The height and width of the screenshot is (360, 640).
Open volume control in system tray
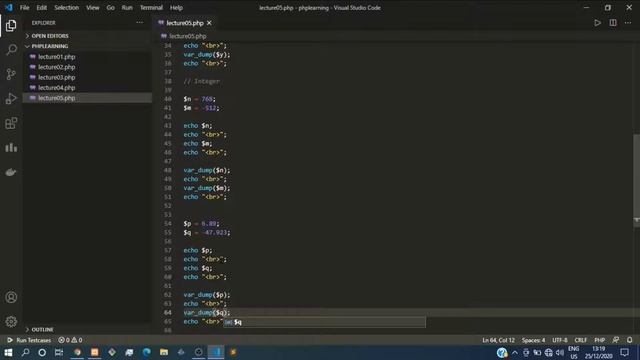(560, 352)
